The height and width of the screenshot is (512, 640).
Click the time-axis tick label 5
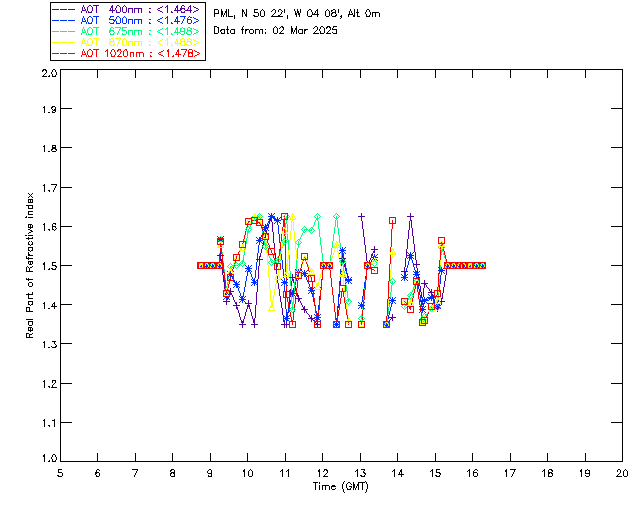[60, 473]
